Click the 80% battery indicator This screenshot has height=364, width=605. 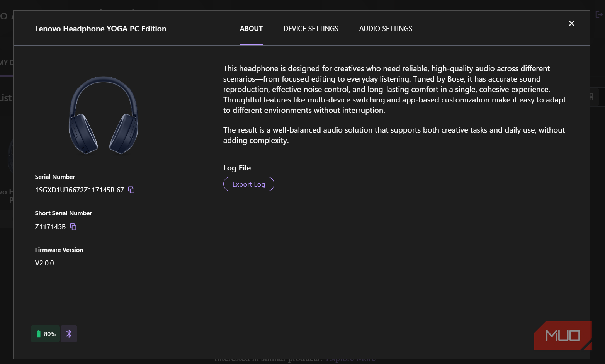click(x=46, y=334)
